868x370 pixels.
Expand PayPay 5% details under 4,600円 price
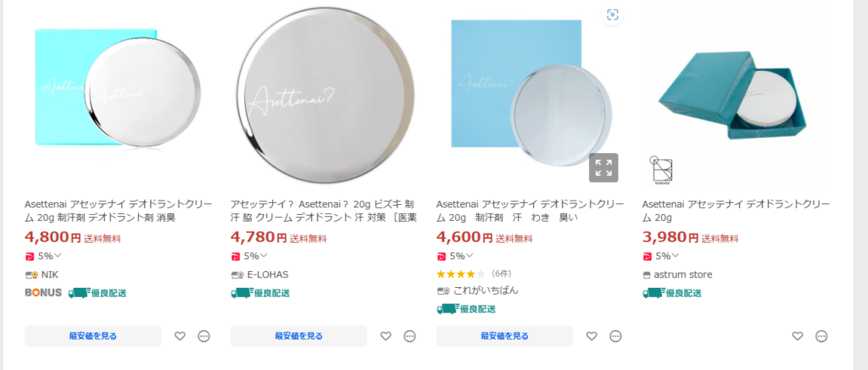[455, 256]
